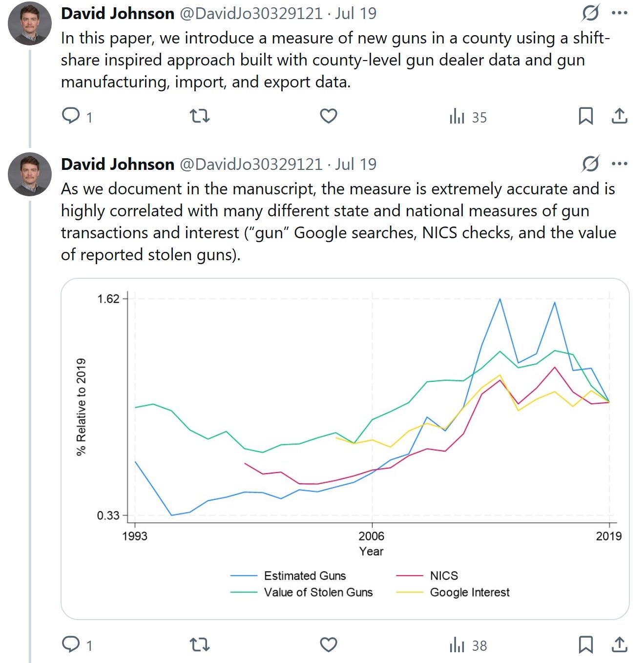Repost the first tweet about shift-share approach
This screenshot has height=663, width=644.
point(199,116)
